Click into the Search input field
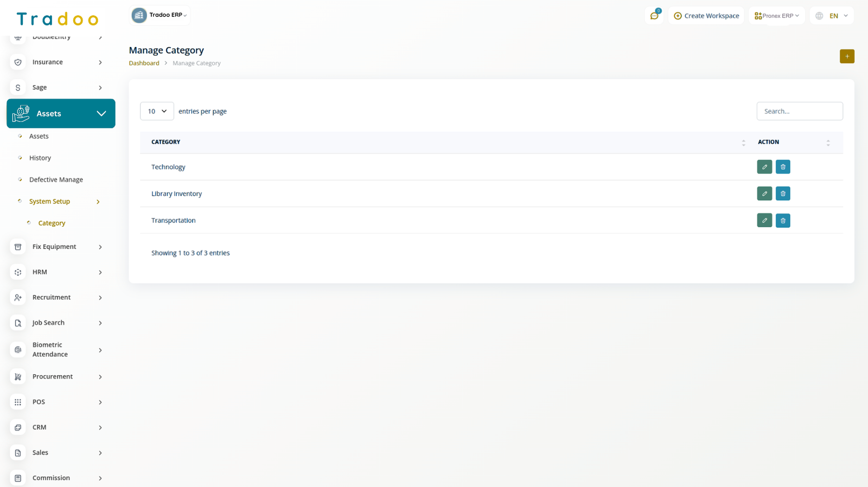The width and height of the screenshot is (868, 487). [799, 111]
